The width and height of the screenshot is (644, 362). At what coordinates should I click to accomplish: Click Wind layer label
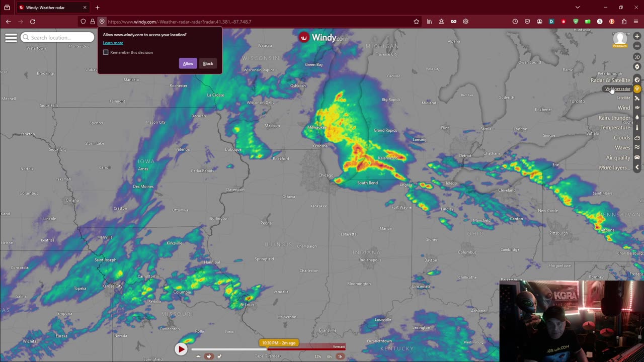click(x=624, y=108)
